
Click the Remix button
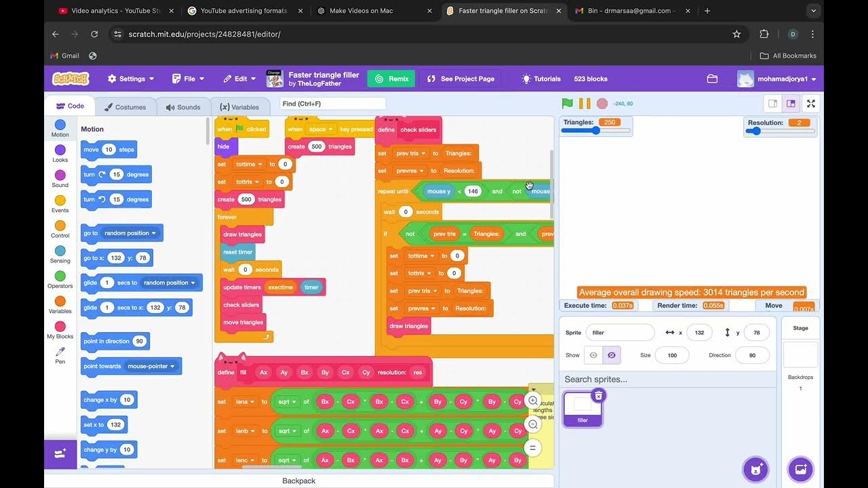[x=391, y=79]
